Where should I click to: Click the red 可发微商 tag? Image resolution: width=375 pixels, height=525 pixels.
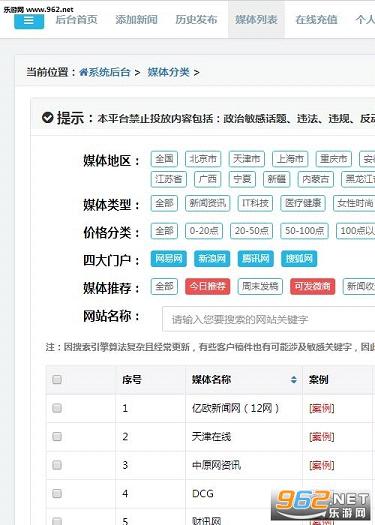[312, 287]
